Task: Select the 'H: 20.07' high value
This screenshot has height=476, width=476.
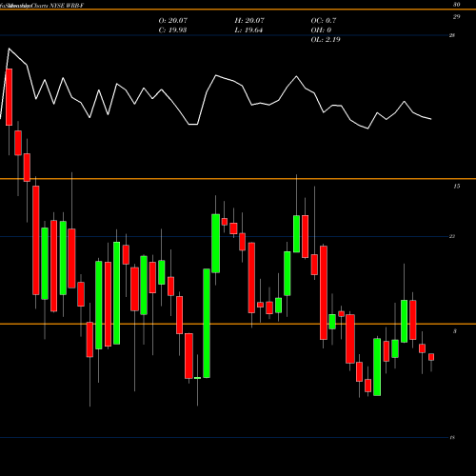Action: [x=249, y=21]
